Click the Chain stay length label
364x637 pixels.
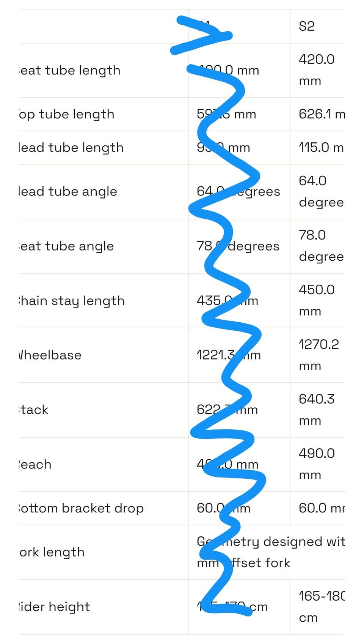(x=71, y=301)
